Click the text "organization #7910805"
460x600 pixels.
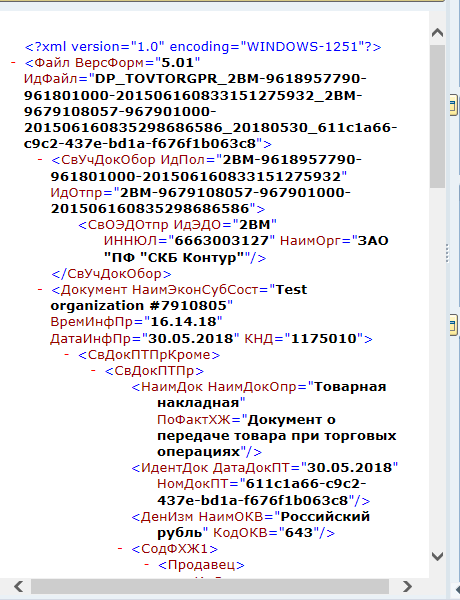click(139, 306)
